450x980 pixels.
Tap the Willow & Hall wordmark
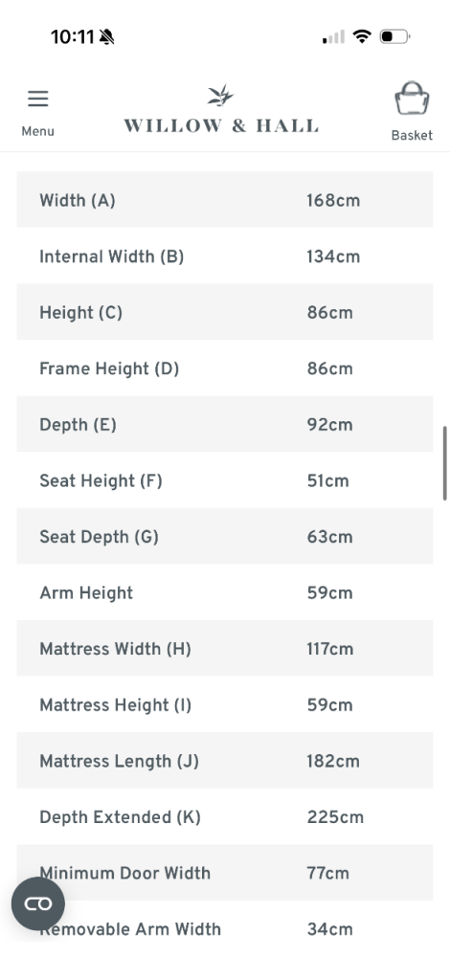click(x=221, y=125)
